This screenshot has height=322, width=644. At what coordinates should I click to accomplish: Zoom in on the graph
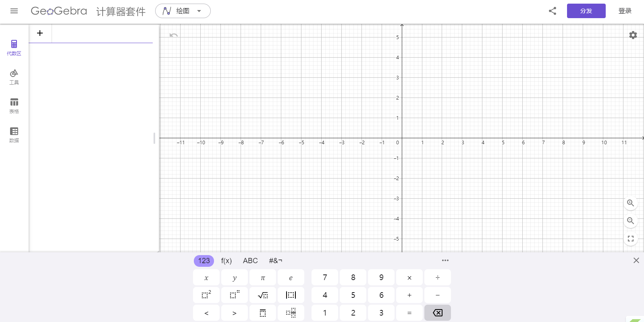[630, 203]
